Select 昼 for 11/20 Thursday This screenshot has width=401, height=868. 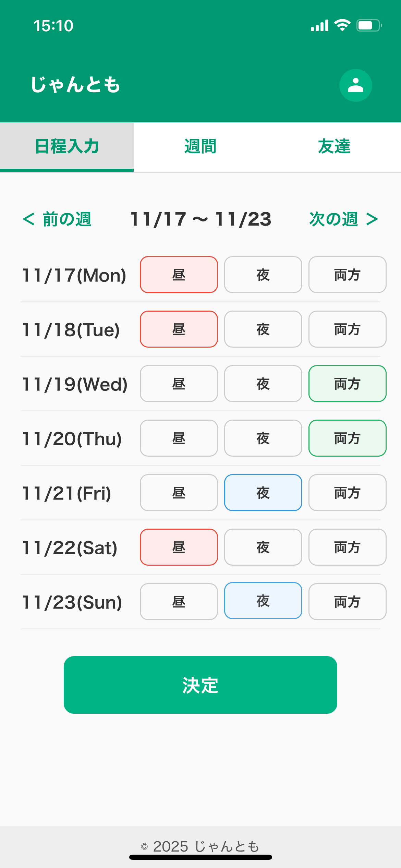[179, 438]
